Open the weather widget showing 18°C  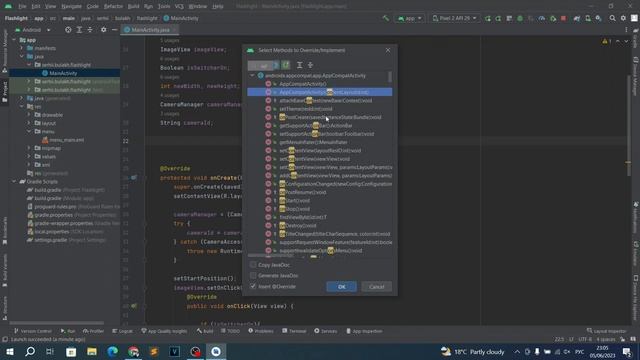click(473, 351)
